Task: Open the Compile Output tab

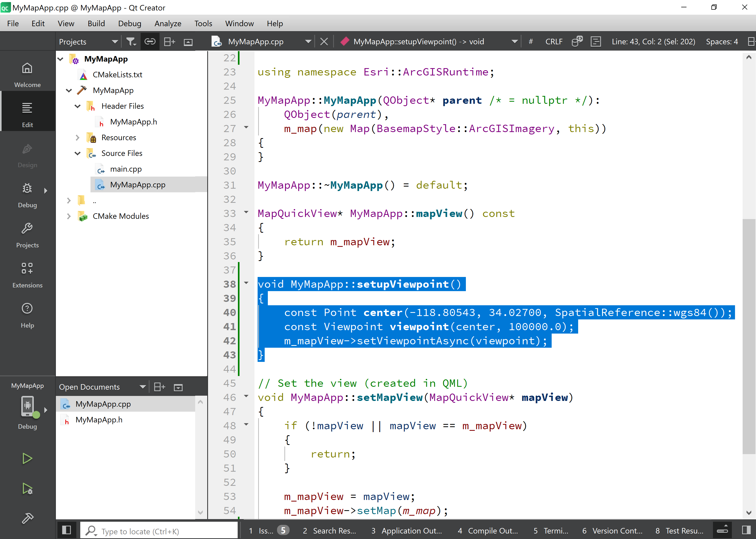Action: 488,531
